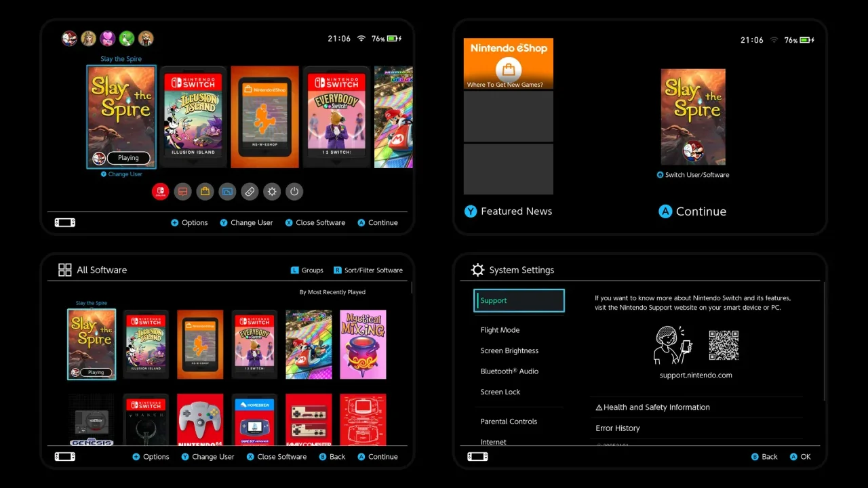Open the Nintendo eShop news tile
The width and height of the screenshot is (868, 488).
point(509,64)
